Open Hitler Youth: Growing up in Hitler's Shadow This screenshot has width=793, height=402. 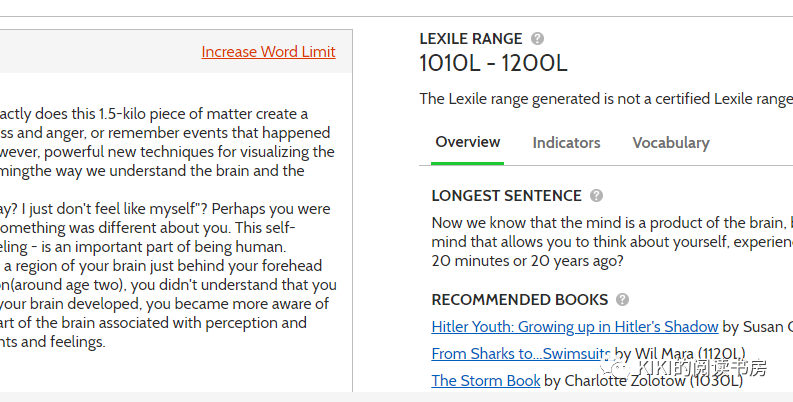pos(575,327)
